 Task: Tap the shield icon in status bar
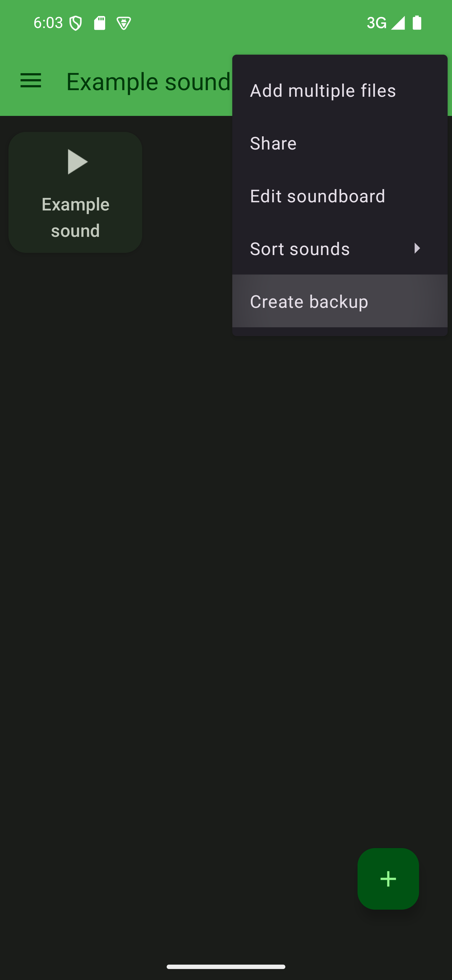point(76,23)
